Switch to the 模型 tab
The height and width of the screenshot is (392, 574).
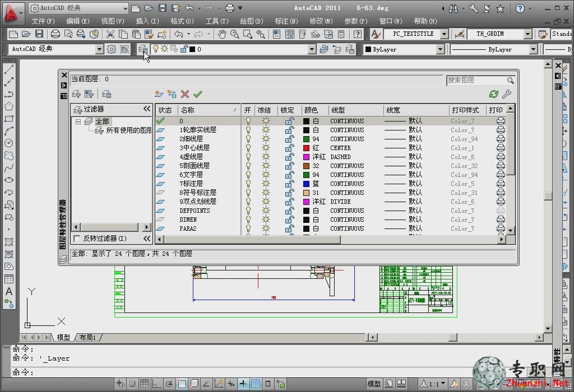click(63, 337)
